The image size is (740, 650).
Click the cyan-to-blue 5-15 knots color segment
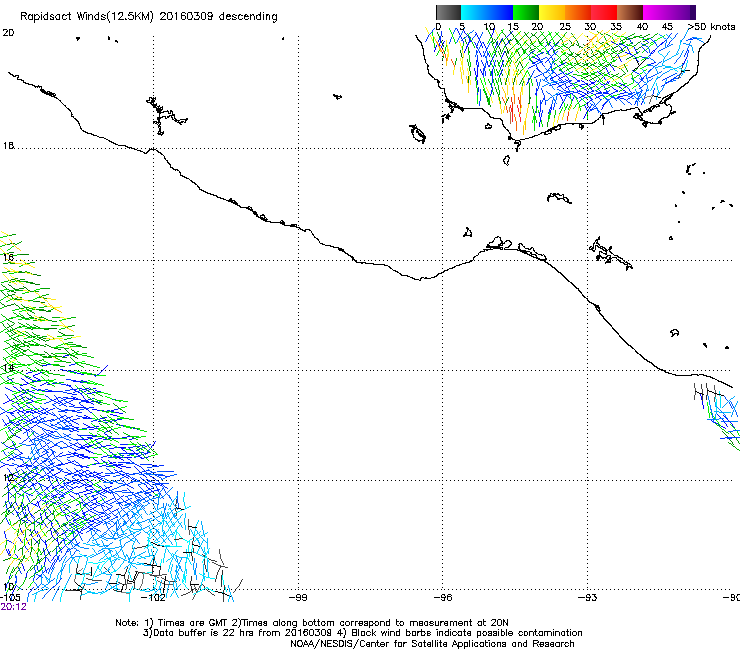[487, 12]
